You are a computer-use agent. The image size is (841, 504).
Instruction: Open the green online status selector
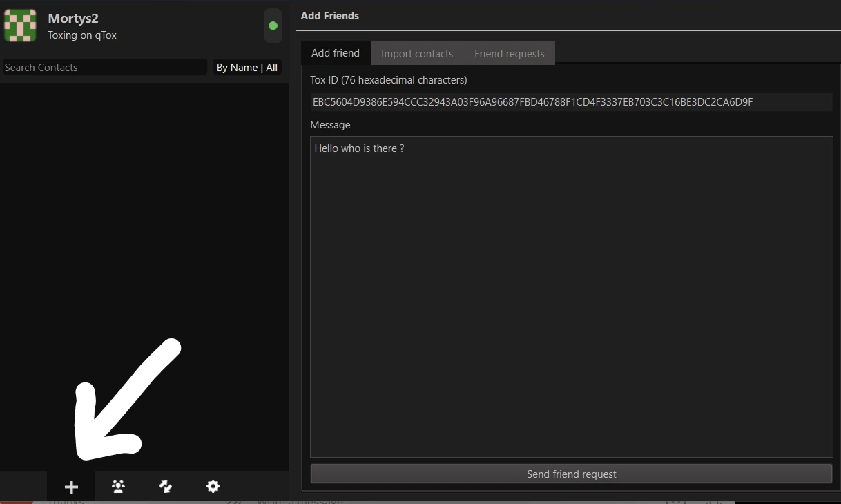273,26
